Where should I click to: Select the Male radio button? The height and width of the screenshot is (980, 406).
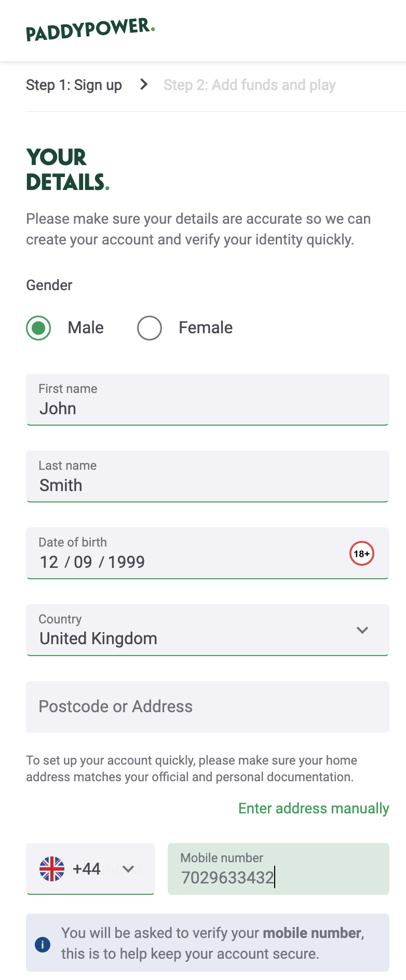[x=38, y=328]
